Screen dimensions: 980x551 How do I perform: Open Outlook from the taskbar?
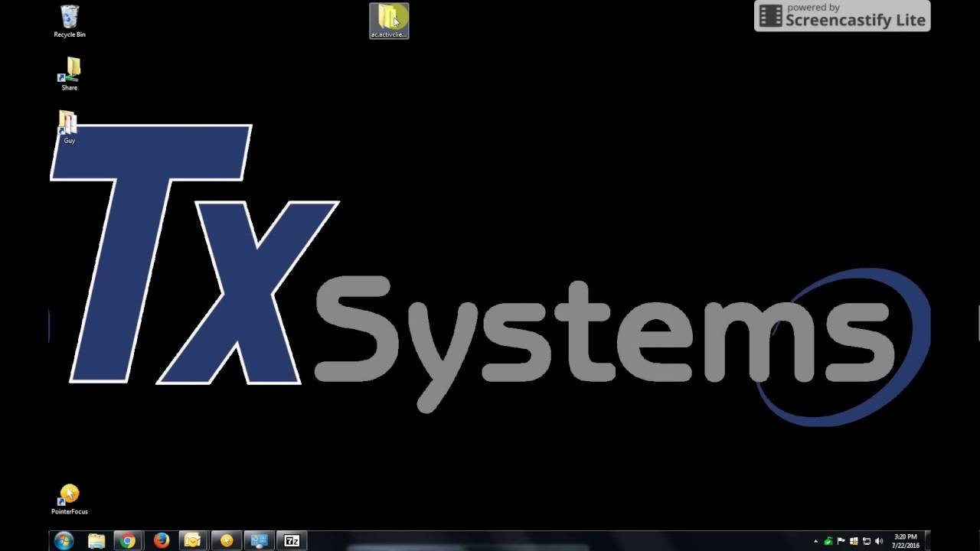pyautogui.click(x=193, y=541)
